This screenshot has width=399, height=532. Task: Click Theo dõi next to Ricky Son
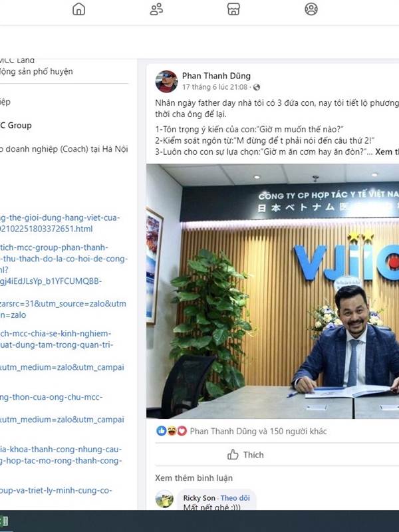tap(235, 497)
